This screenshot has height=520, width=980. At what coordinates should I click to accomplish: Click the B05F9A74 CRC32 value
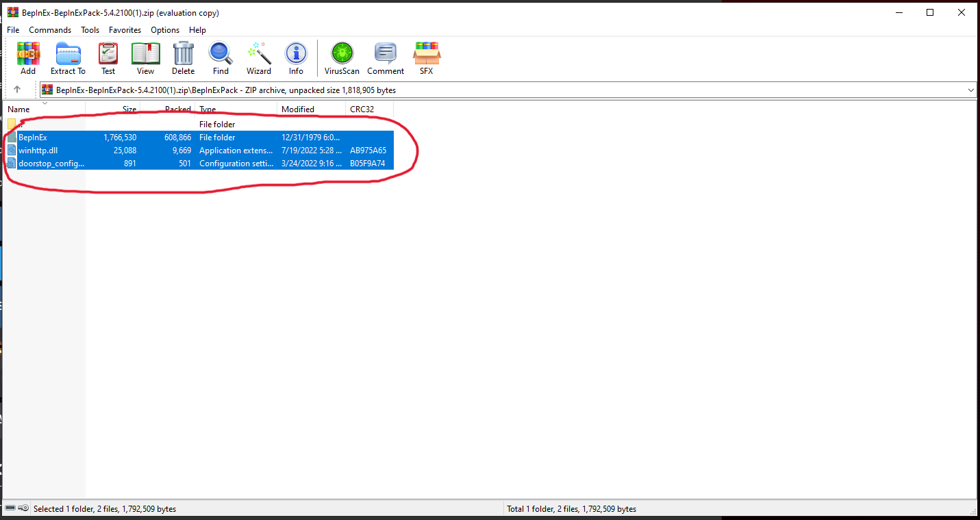[368, 164]
